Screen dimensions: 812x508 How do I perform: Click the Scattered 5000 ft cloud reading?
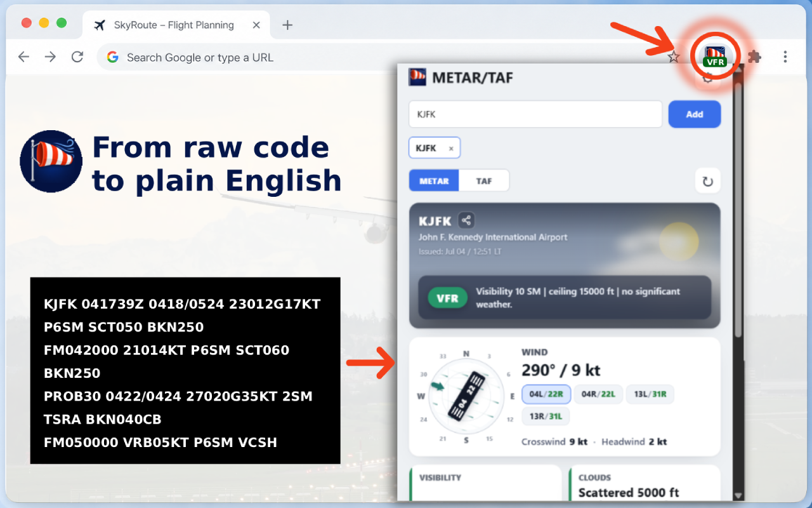pos(629,493)
